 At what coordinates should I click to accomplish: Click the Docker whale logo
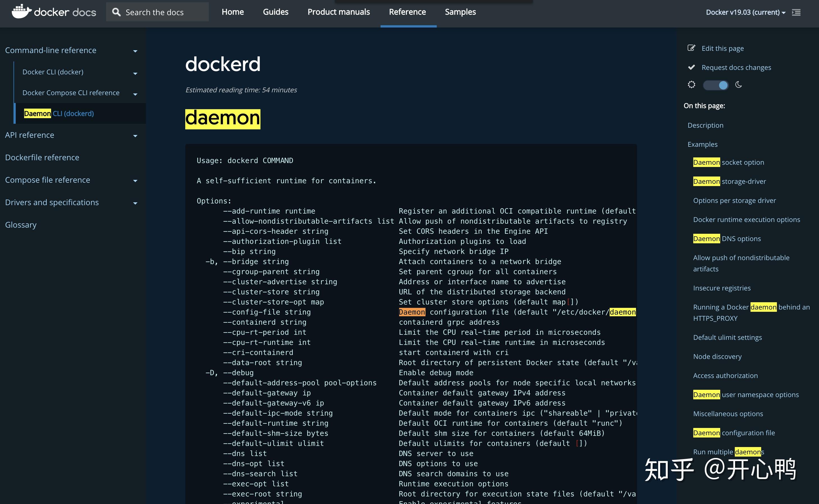pos(22,12)
